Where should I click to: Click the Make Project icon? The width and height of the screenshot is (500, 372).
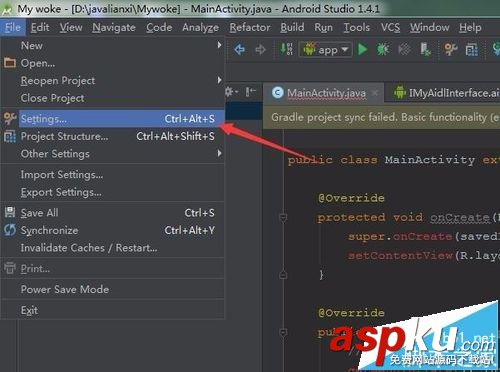pyautogui.click(x=286, y=49)
